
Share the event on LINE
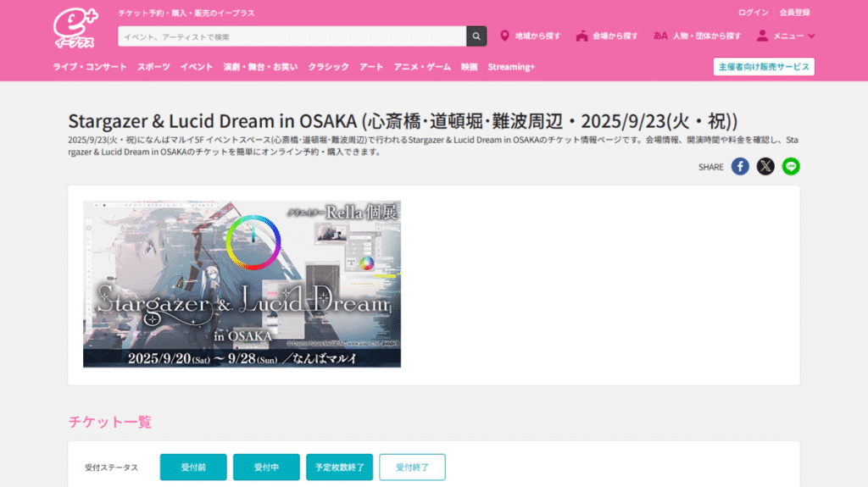coord(791,167)
